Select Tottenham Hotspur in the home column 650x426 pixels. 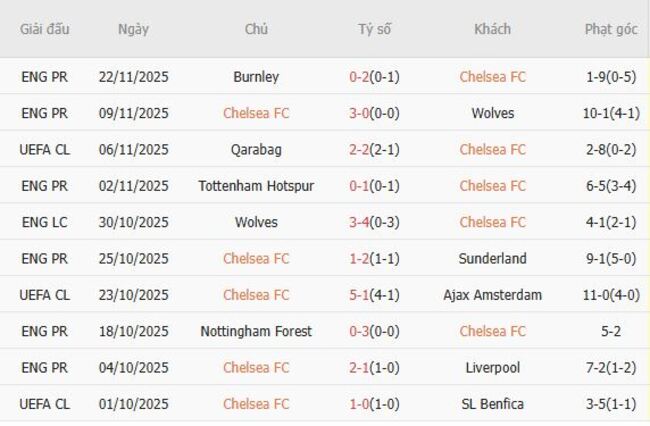coord(256,186)
